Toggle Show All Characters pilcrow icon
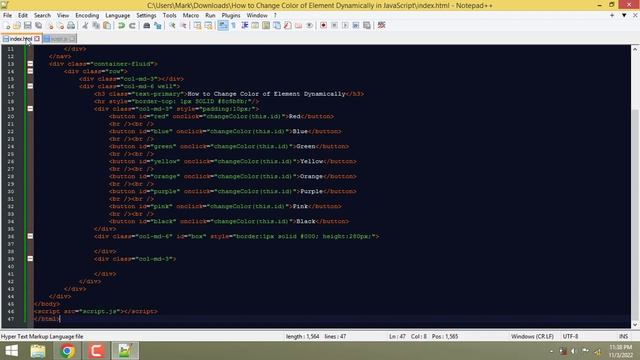Image resolution: width=640 pixels, height=360 pixels. [x=234, y=25]
